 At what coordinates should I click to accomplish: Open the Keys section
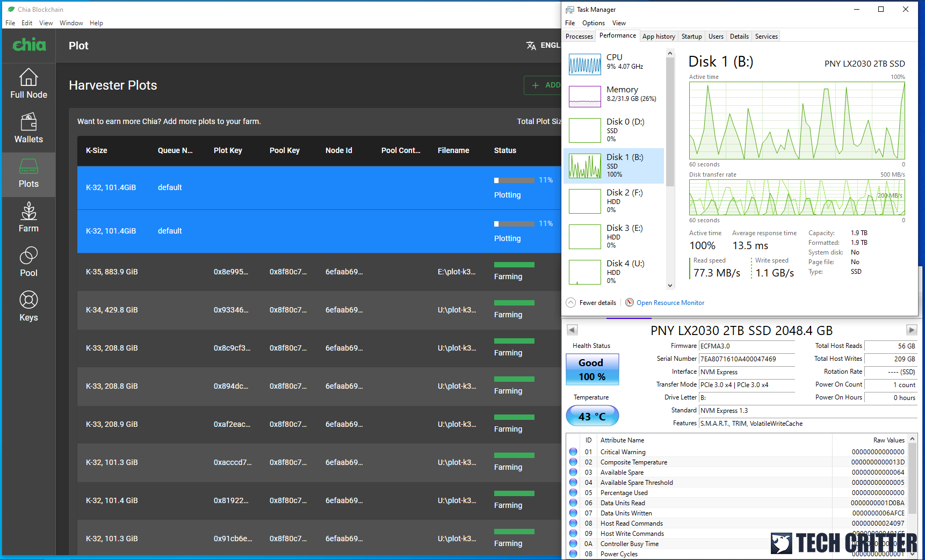28,306
